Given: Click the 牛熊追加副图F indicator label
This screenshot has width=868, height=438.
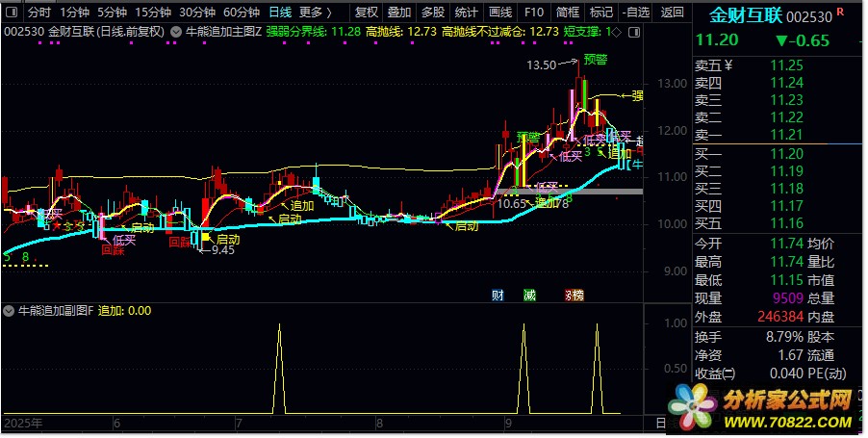Looking at the screenshot, I should click(56, 311).
